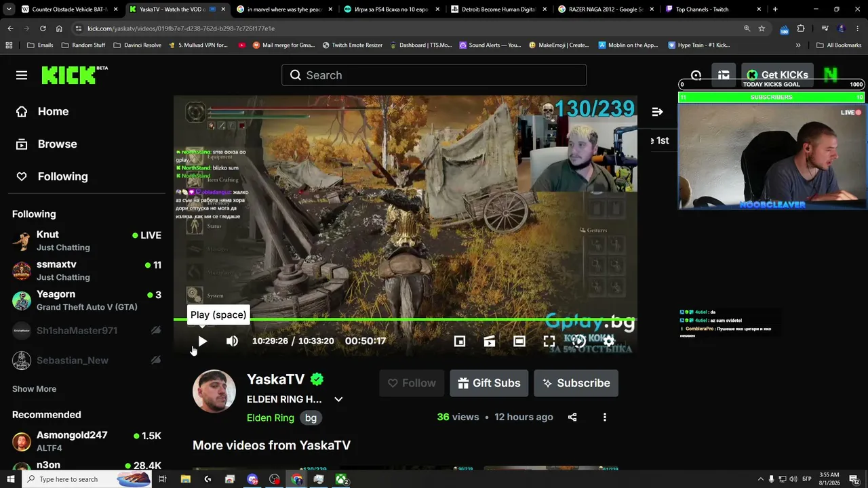Open Knut's live channel
This screenshot has height=488, width=868.
point(87,241)
